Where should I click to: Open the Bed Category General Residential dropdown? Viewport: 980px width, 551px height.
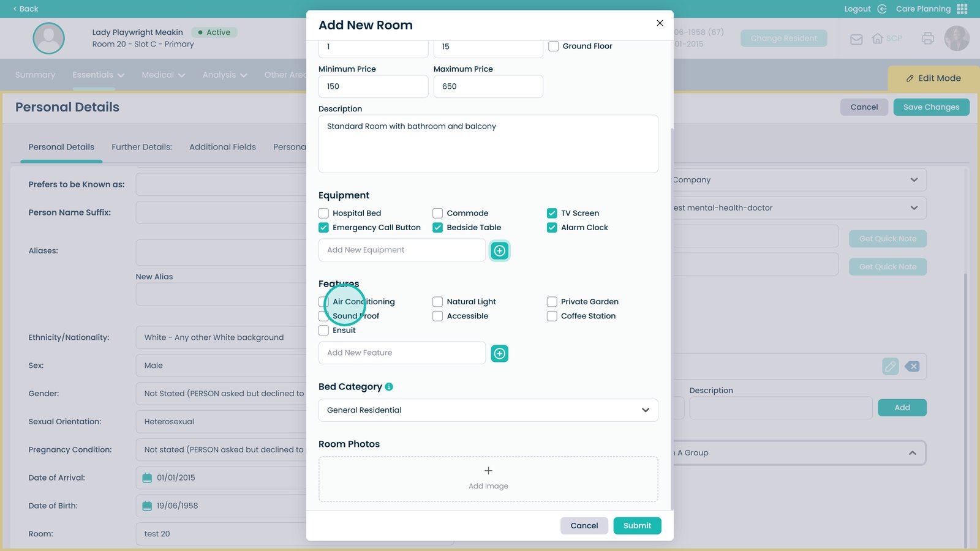(488, 410)
